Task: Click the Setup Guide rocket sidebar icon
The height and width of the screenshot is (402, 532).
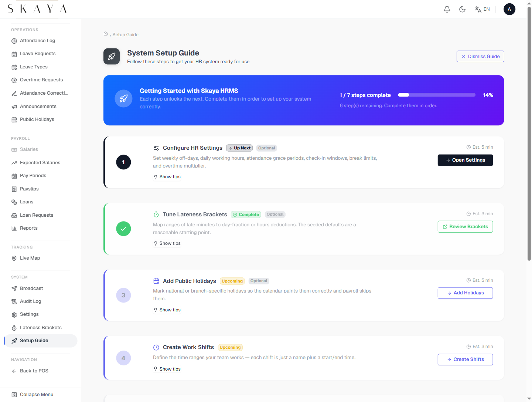Action: 14,341
